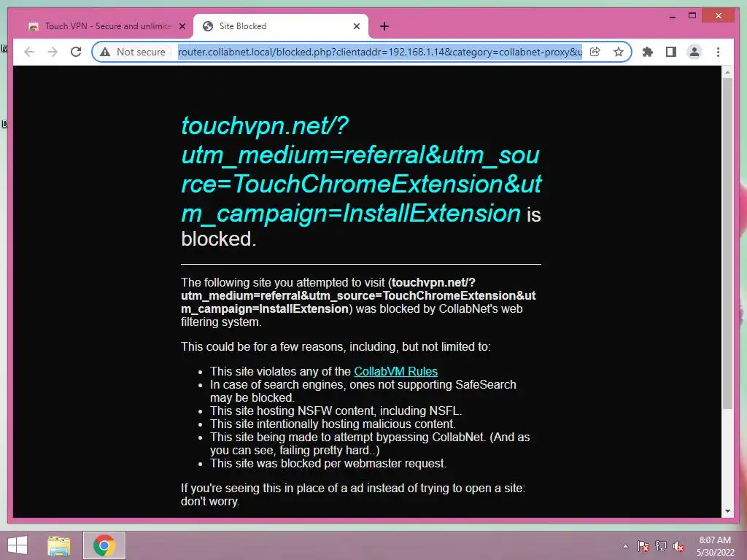Click the Not secure warning icon

point(105,52)
